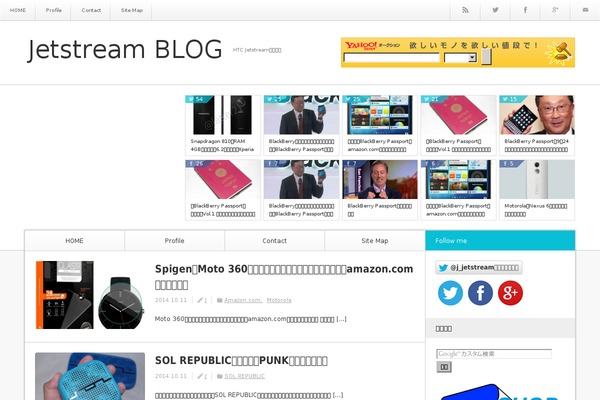Click the Twitter icon in top bar
Screen dimensions: 600x400
pos(495,10)
